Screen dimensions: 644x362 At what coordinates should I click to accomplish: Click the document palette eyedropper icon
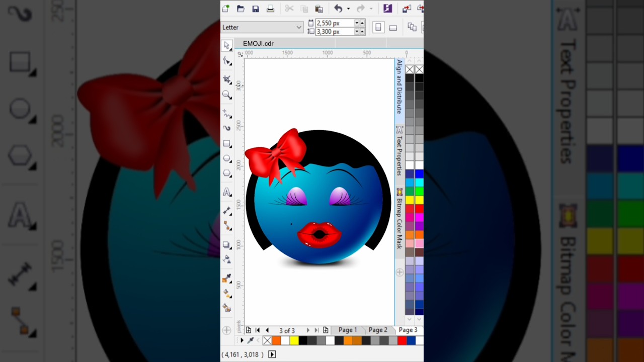pos(250,340)
